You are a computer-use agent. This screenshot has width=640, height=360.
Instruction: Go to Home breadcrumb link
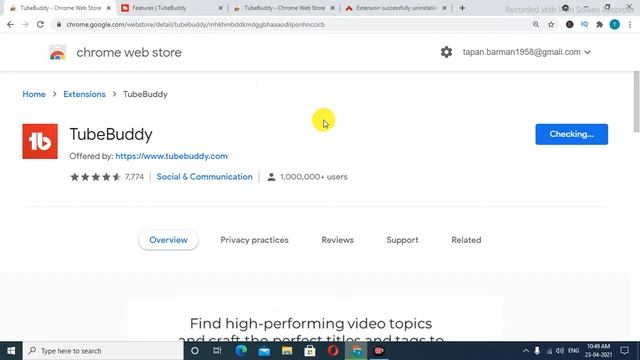click(x=34, y=94)
